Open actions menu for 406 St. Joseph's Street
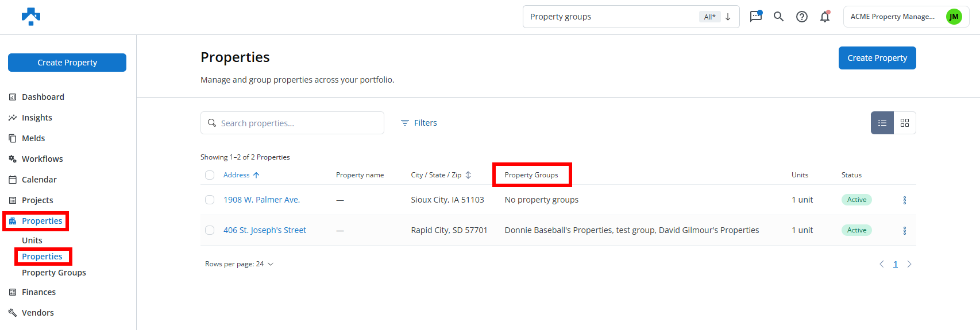 coord(905,231)
